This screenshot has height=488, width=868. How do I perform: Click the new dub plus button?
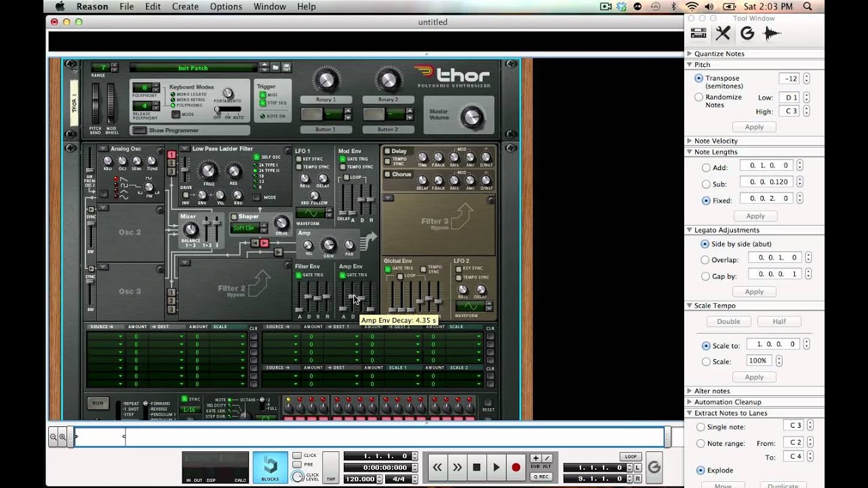coord(536,459)
